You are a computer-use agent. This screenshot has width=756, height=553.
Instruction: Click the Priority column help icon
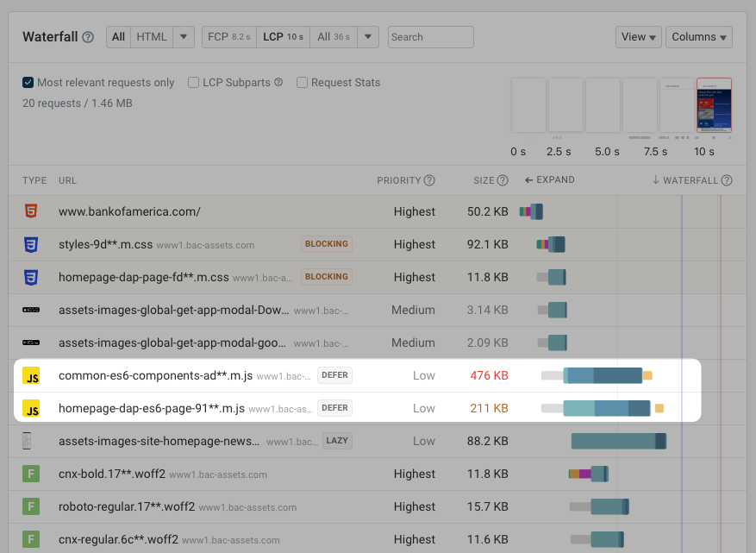429,180
